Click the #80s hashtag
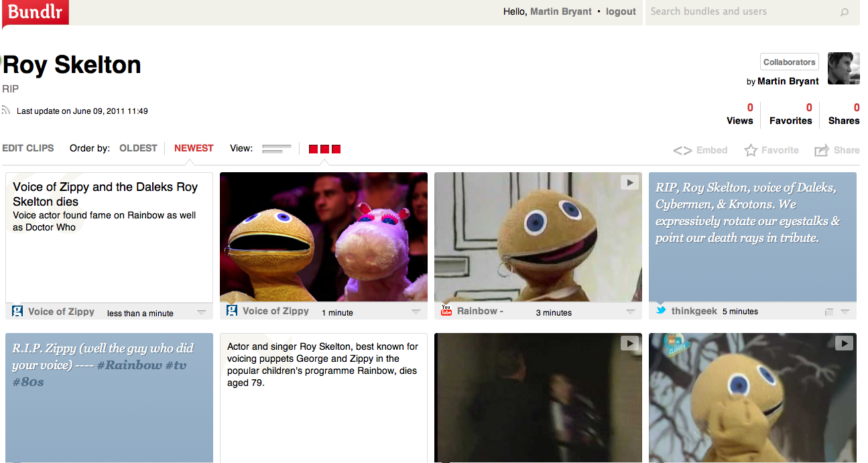The height and width of the screenshot is (463, 868). (27, 382)
